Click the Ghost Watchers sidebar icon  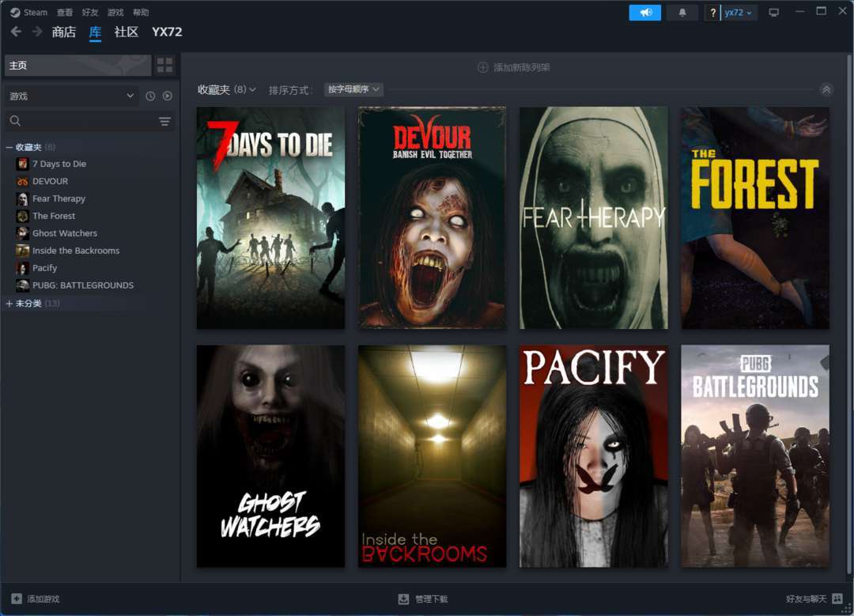point(22,233)
